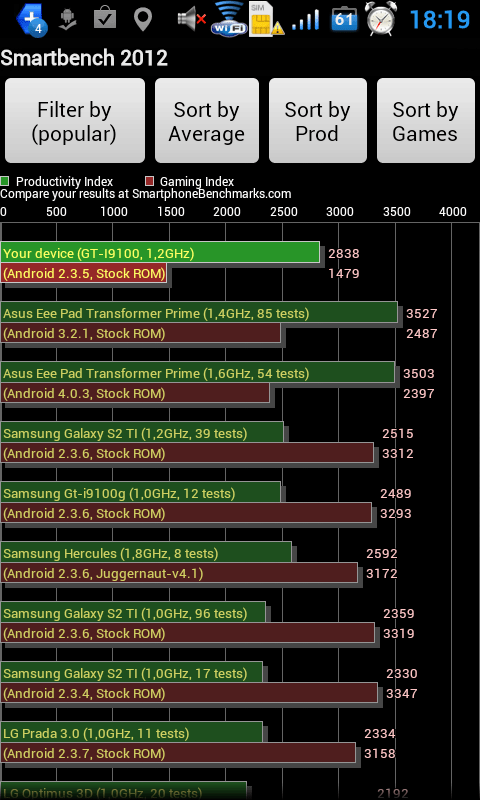Tap the Wi-Fi status icon

[229, 18]
